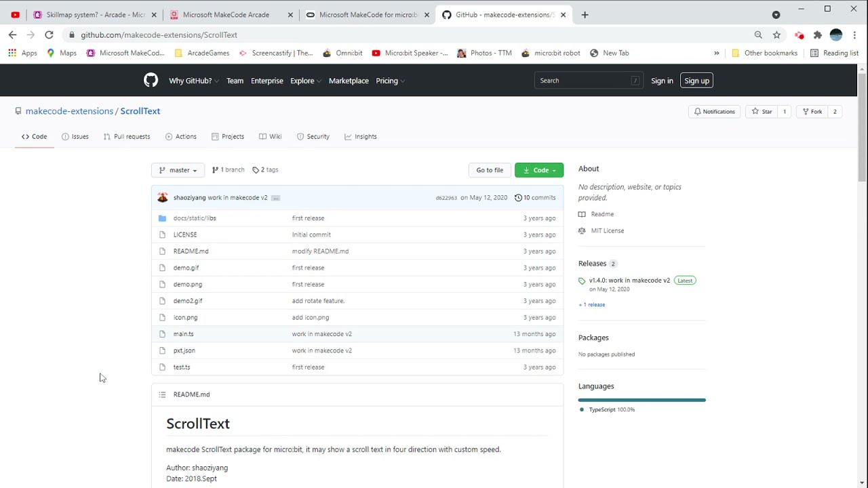Open new browser tab with plus icon
Screen dimensions: 868x488
pyautogui.click(x=585, y=14)
